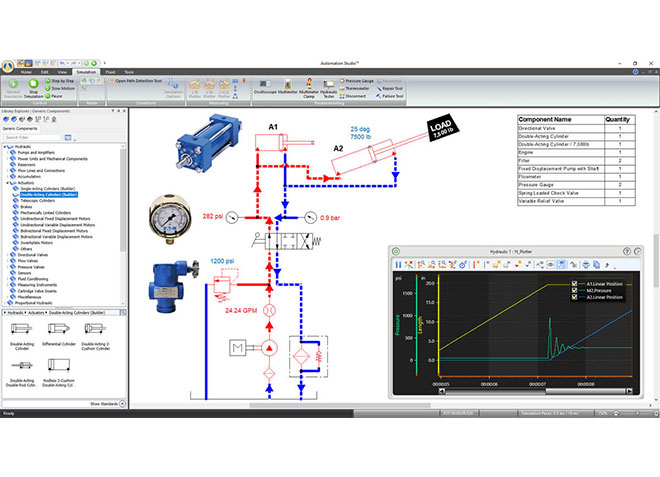This screenshot has height=477, width=660.
Task: Open the Fluid ribbon tab
Action: [110, 72]
